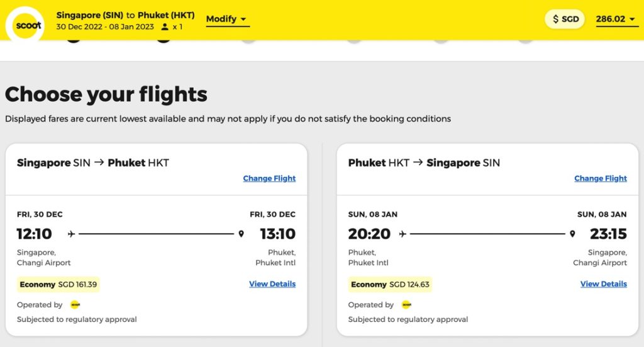Click the airplane icon on return flight
The height and width of the screenshot is (347, 644).
pyautogui.click(x=402, y=234)
